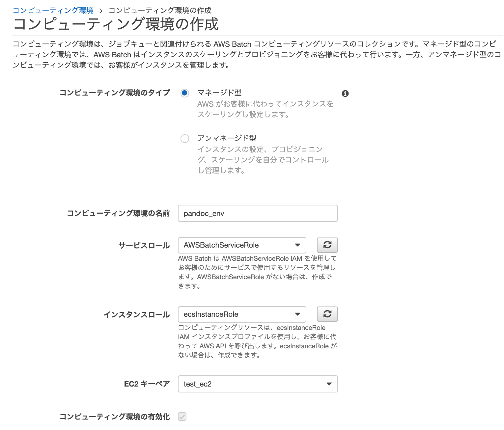504x430 pixels.
Task: Click the インスタンスロール field label
Action: tap(137, 315)
